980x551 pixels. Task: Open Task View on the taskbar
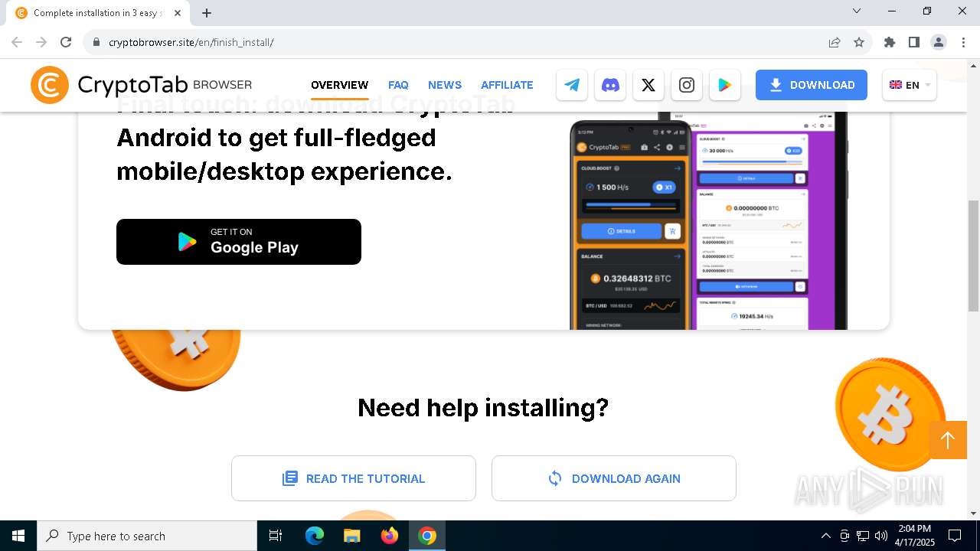[x=276, y=536]
